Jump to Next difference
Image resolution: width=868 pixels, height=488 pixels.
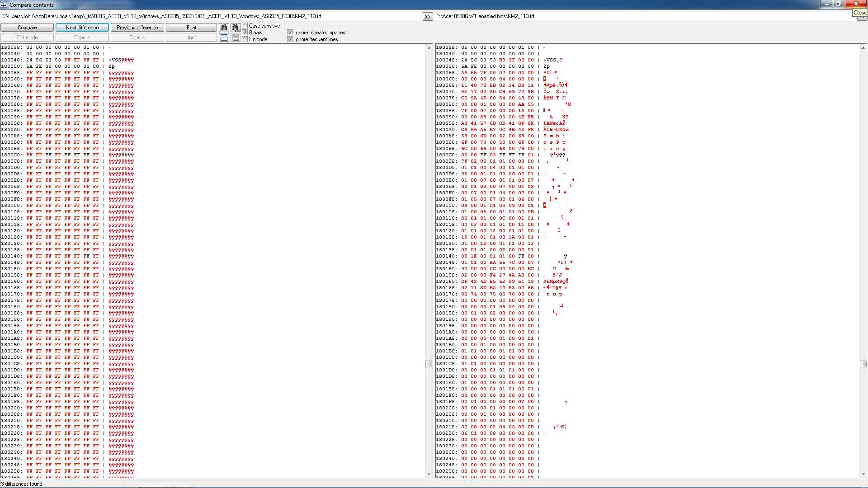82,28
